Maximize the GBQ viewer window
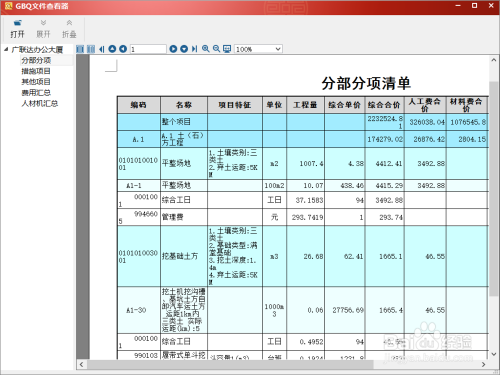Image resolution: width=500 pixels, height=375 pixels. tap(474, 6)
